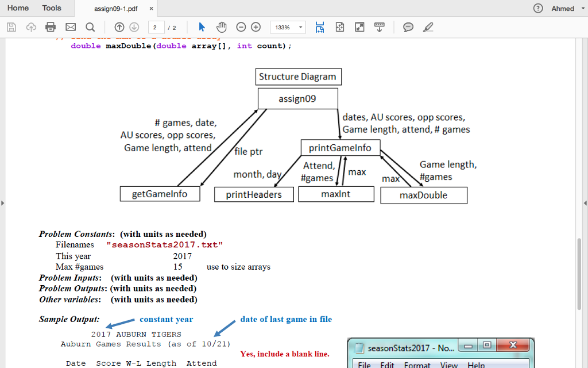Open the Tools tab
The image size is (588, 368).
tap(52, 8)
